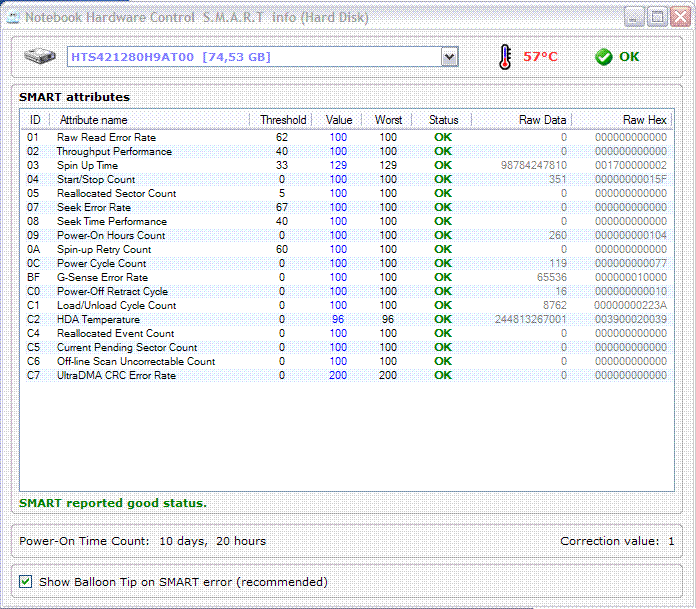Click value 96 in HDA Temperature row
This screenshot has width=696, height=609.
coord(338,319)
